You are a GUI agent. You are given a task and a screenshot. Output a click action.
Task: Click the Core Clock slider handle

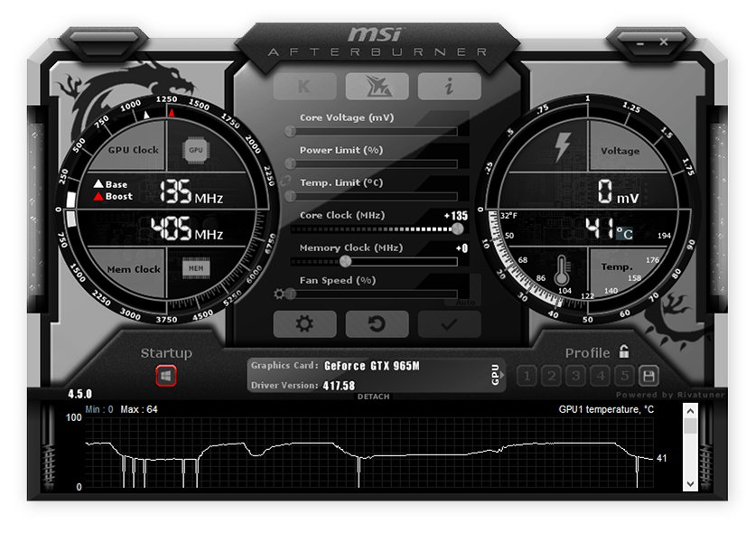(458, 229)
